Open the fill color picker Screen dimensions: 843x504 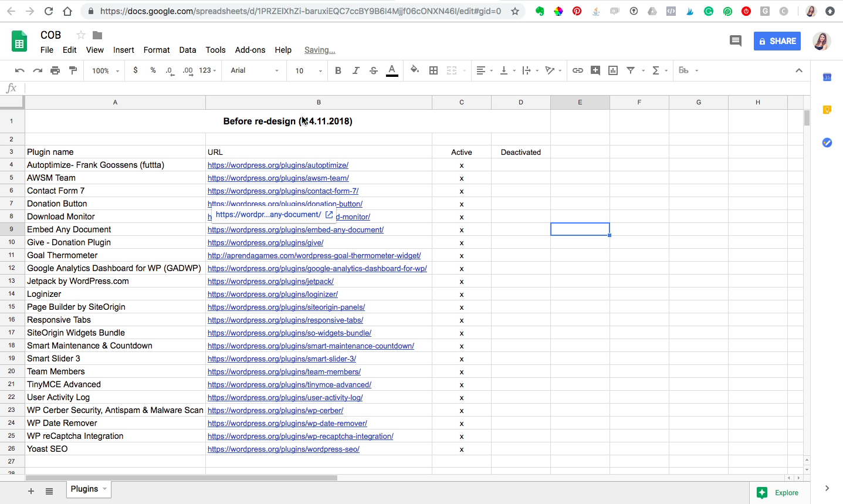pyautogui.click(x=415, y=70)
